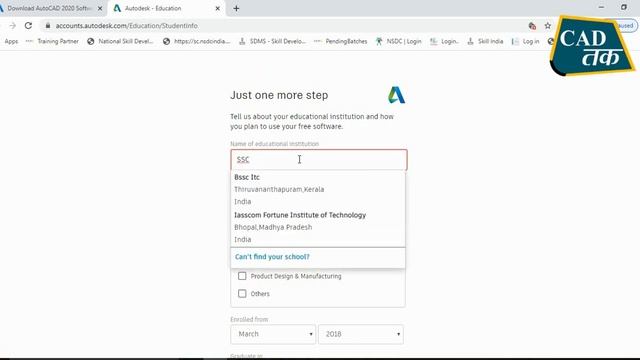This screenshot has height=360, width=640.
Task: Select Iasscom Fortune Institute of Technology suggestion
Action: 318,227
